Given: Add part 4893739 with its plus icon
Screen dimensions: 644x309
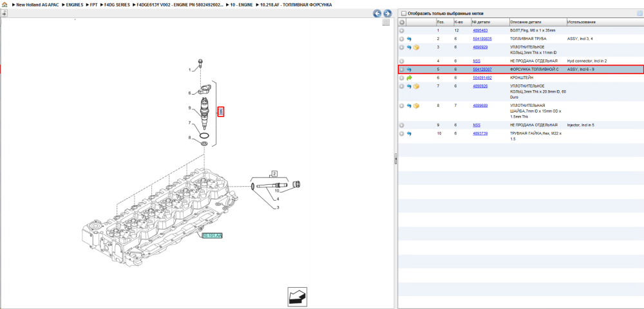Looking at the screenshot, I should click(x=402, y=133).
